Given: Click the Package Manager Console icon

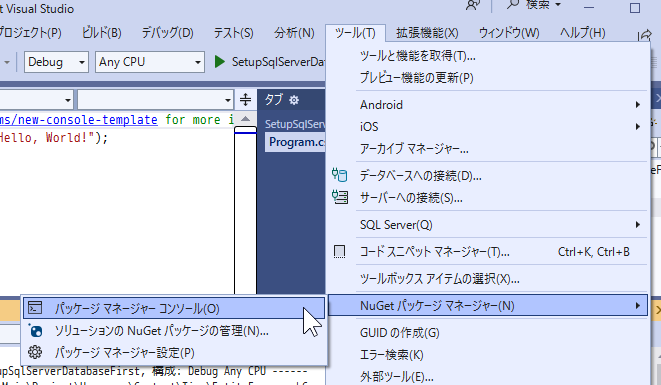Looking at the screenshot, I should 35,308.
